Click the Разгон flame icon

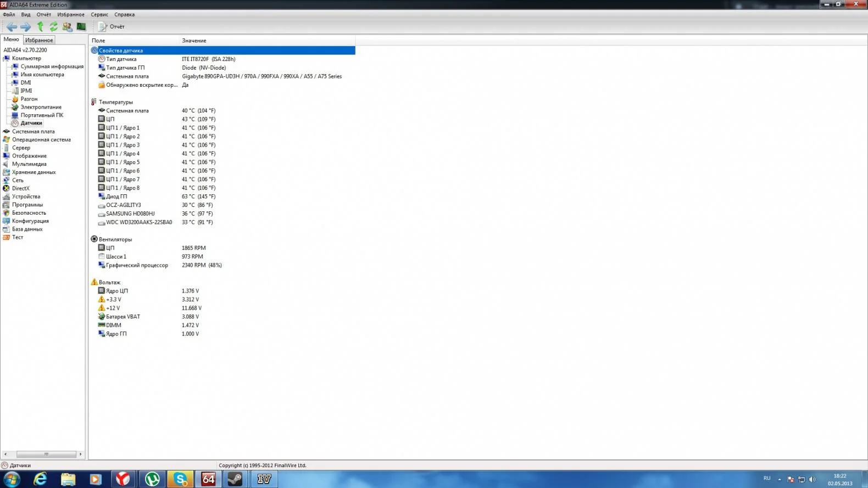(15, 99)
